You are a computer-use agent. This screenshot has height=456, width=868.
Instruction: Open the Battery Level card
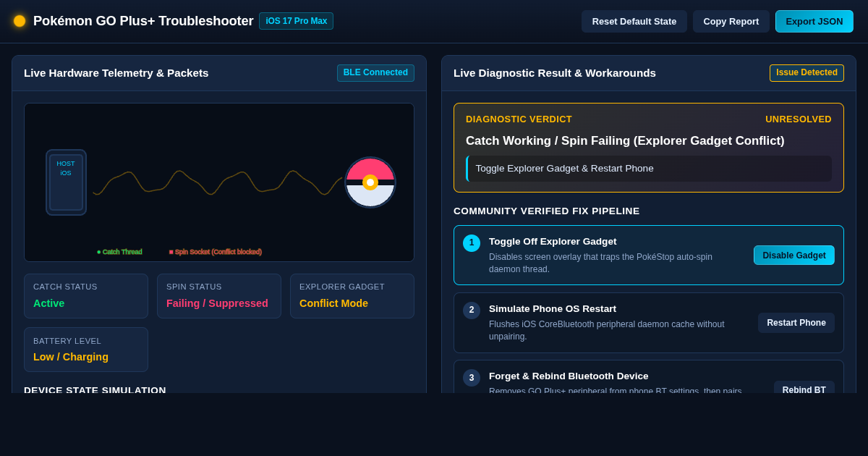click(x=86, y=350)
